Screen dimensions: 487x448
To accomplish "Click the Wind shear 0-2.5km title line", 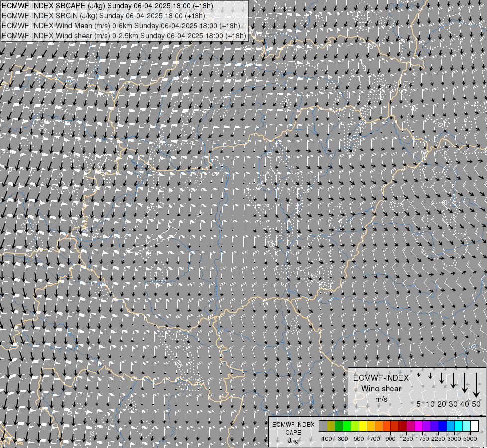I will coord(123,36).
